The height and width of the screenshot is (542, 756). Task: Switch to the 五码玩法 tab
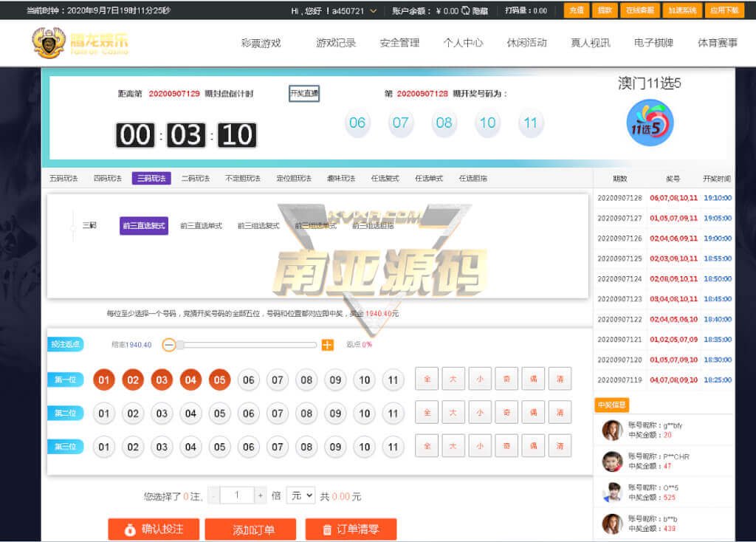pos(64,179)
